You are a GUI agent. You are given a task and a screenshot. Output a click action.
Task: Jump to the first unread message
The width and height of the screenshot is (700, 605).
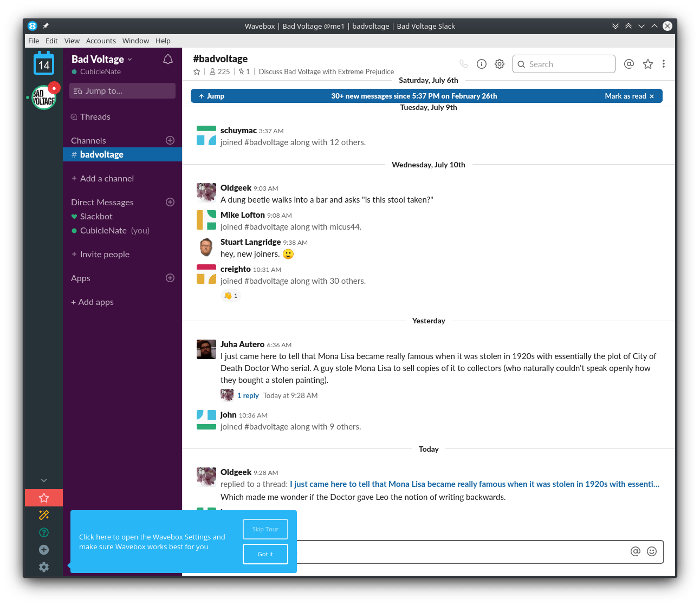[x=211, y=96]
